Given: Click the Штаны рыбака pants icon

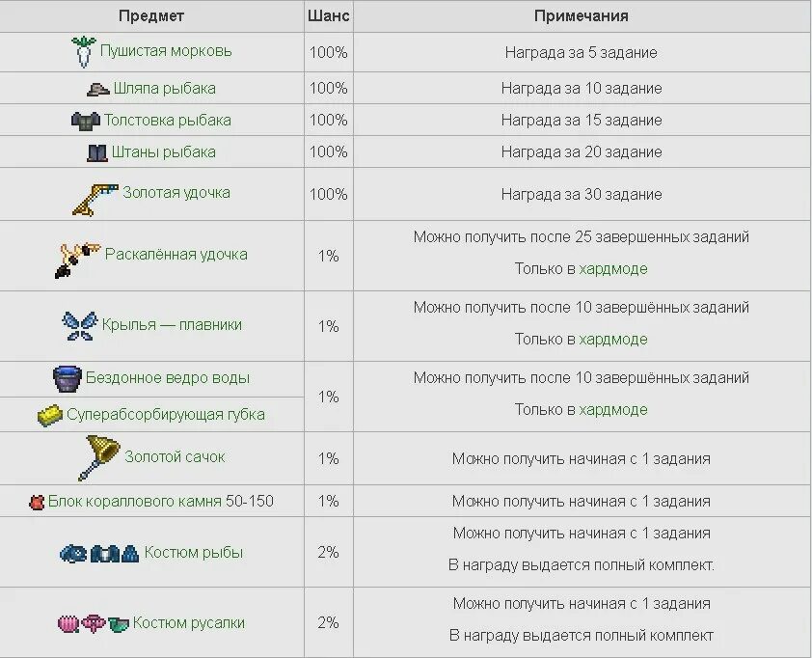Looking at the screenshot, I should click(x=96, y=152).
